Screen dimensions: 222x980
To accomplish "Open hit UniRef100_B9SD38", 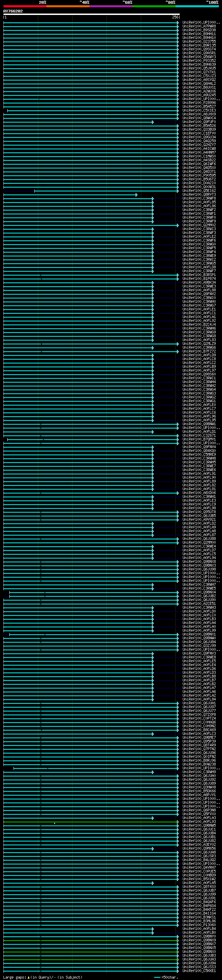I will point(199,30).
